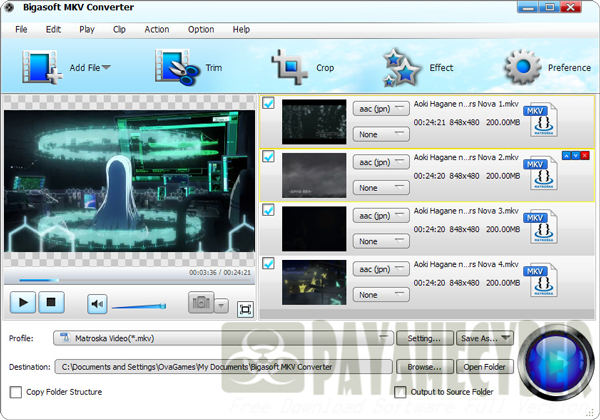This screenshot has height=420, width=600.
Task: Open the File menu
Action: coord(21,29)
